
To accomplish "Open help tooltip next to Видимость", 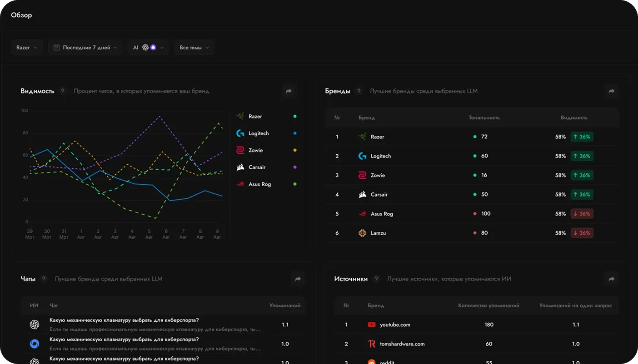I will tap(63, 91).
